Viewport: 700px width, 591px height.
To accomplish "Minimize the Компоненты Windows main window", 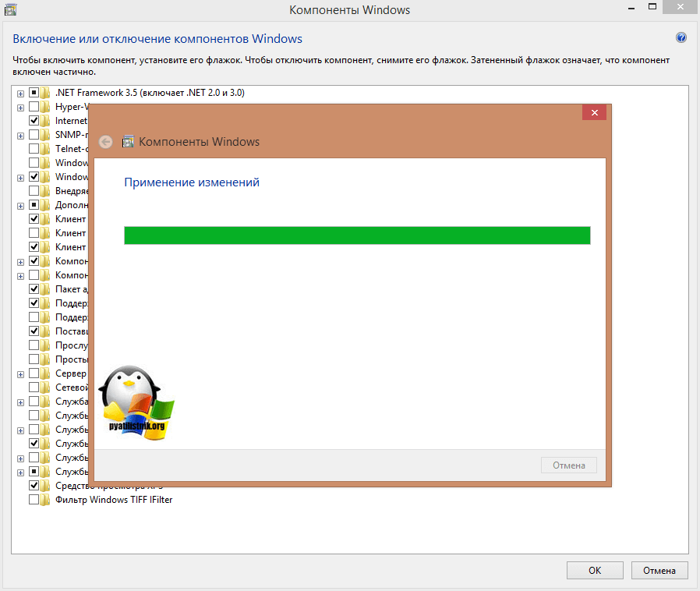I will click(631, 8).
